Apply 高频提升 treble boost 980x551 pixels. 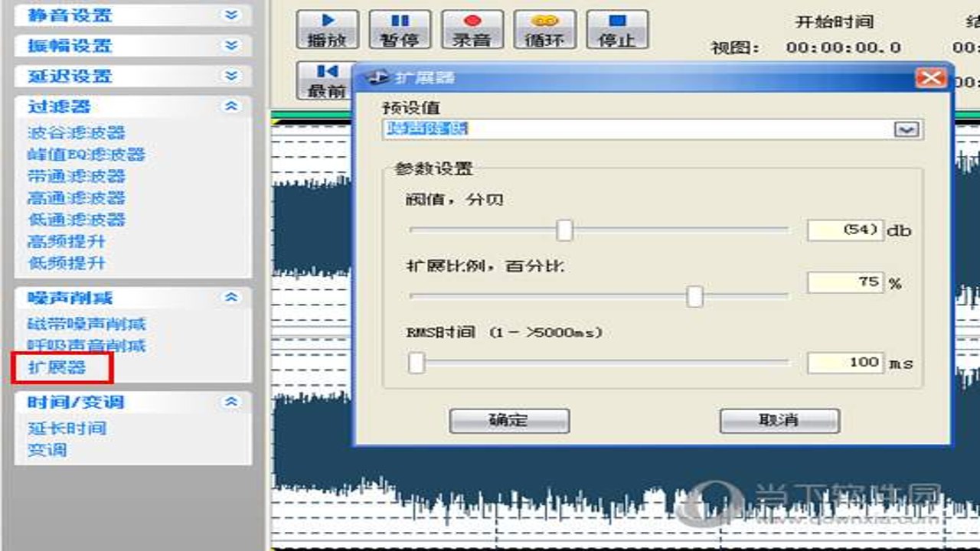click(x=67, y=241)
